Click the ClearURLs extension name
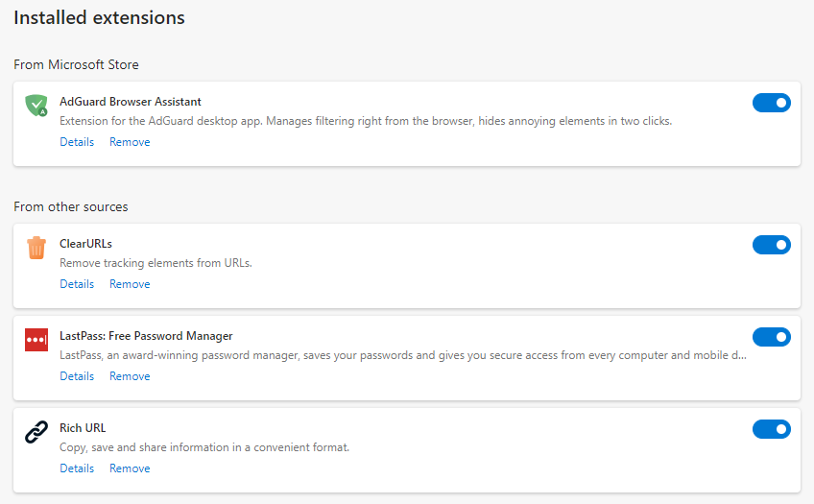Viewport: 814px width, 504px height. [x=85, y=244]
